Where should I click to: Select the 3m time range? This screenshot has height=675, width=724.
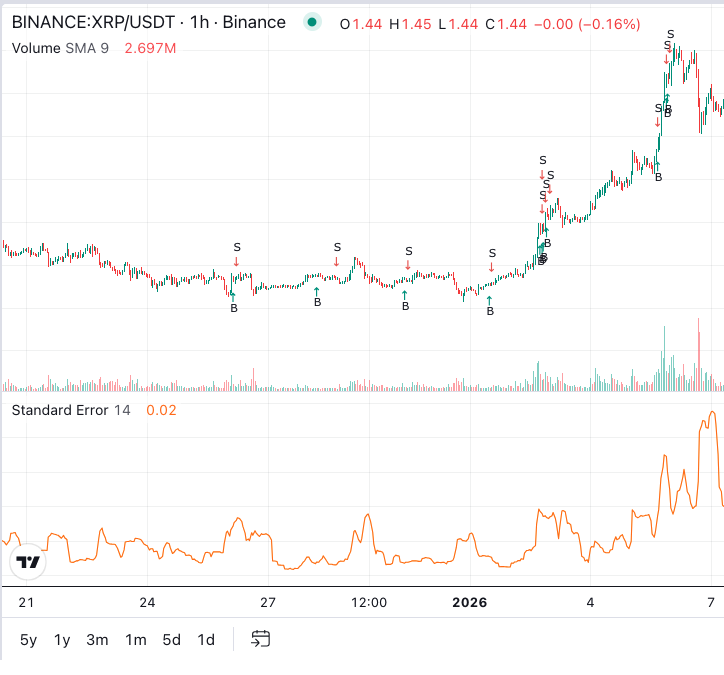97,640
